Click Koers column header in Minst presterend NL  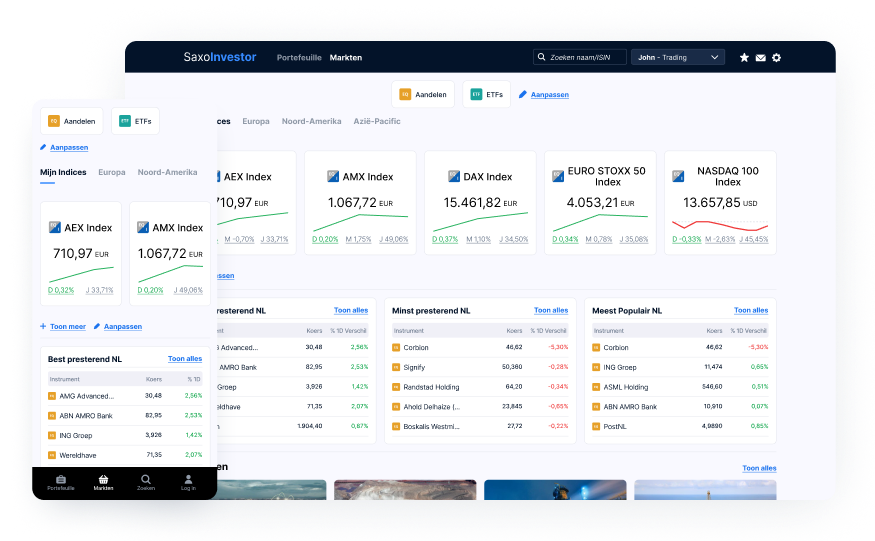pos(515,331)
